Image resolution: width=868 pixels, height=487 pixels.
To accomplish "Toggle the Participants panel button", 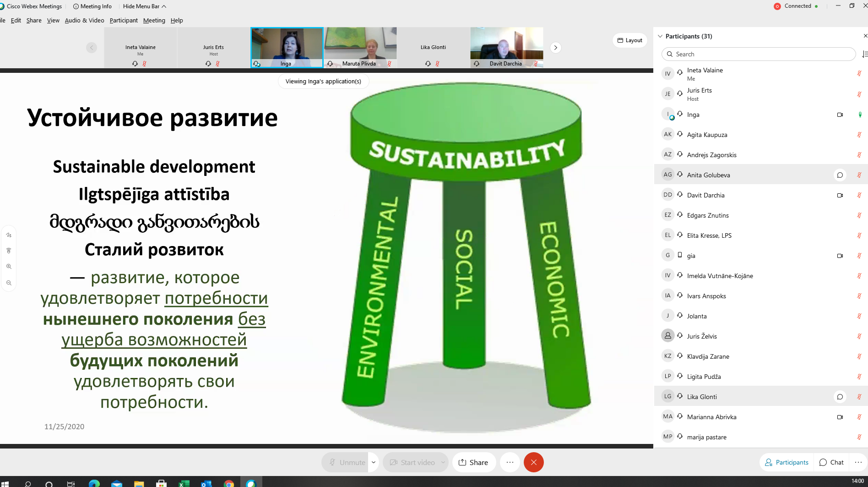I will tap(787, 462).
